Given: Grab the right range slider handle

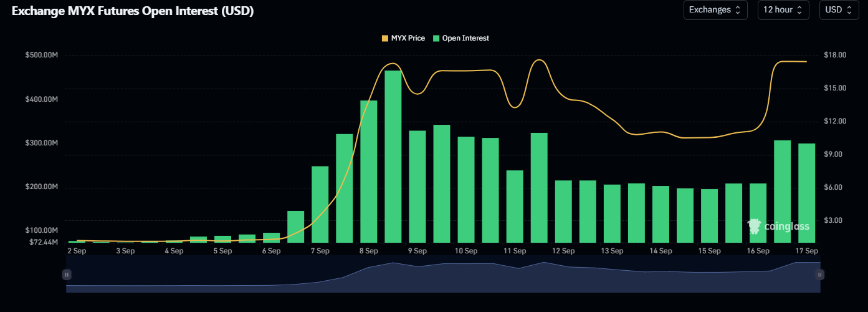Looking at the screenshot, I should [820, 274].
